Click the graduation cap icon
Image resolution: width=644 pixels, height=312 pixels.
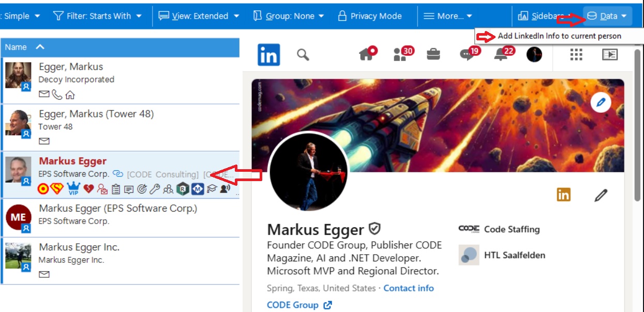pyautogui.click(x=211, y=189)
